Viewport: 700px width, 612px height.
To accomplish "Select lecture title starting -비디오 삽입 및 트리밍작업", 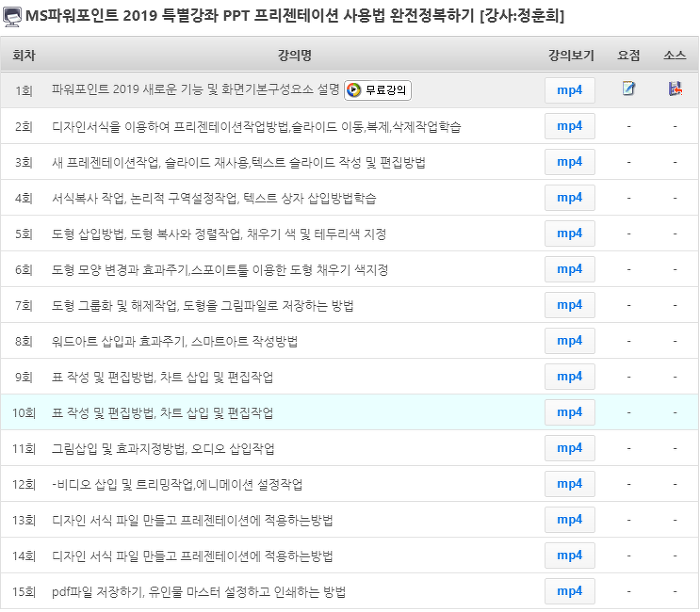I will (177, 484).
